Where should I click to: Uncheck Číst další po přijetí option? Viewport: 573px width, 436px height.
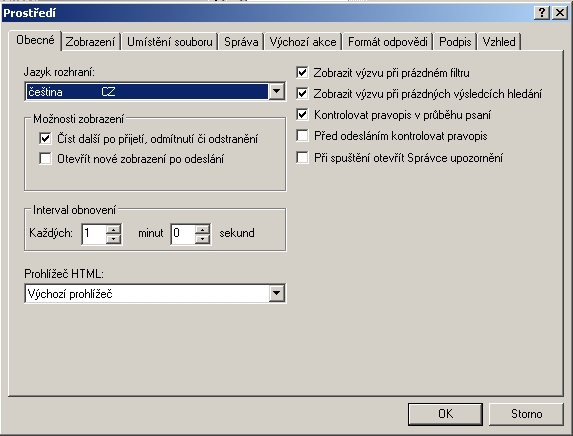coord(45,138)
